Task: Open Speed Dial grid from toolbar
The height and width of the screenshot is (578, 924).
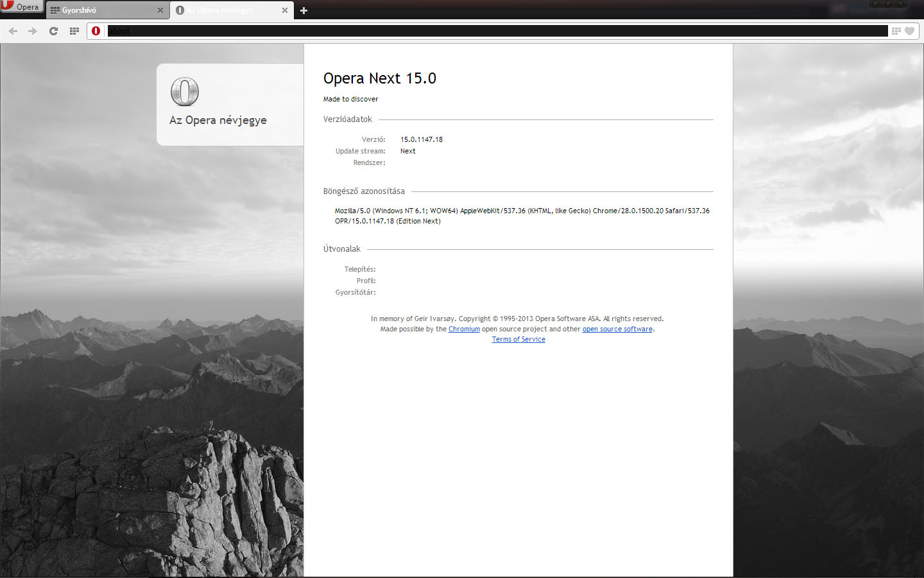Action: 74,31
